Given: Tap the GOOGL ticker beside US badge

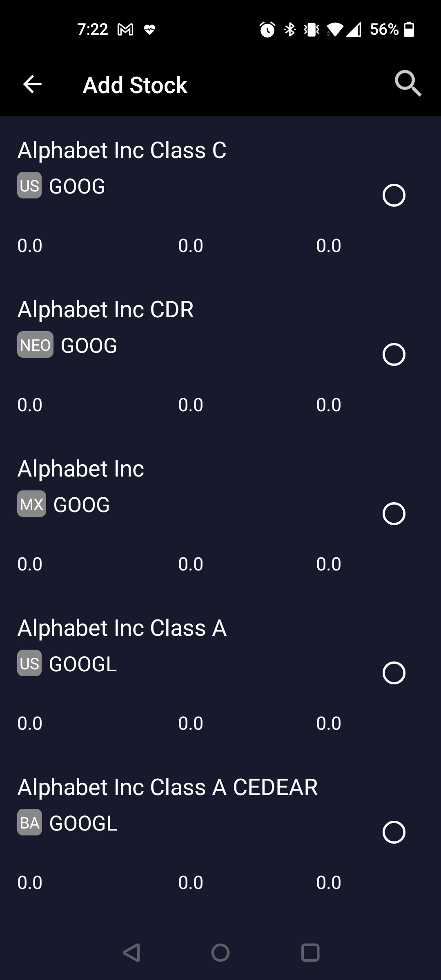Looking at the screenshot, I should click(83, 664).
